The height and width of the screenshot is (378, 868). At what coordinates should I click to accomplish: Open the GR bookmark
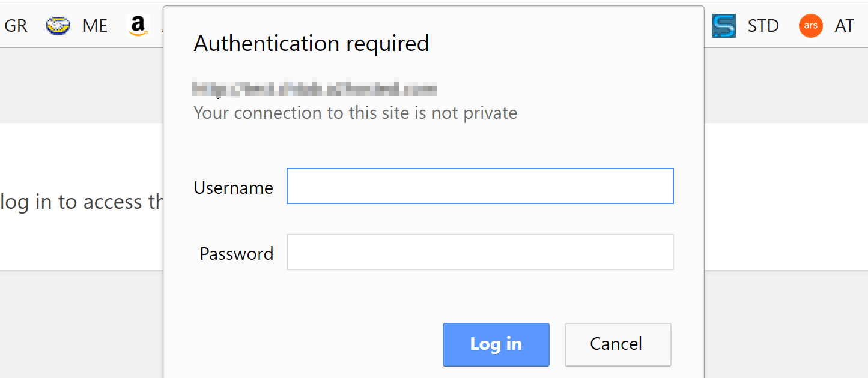click(16, 26)
